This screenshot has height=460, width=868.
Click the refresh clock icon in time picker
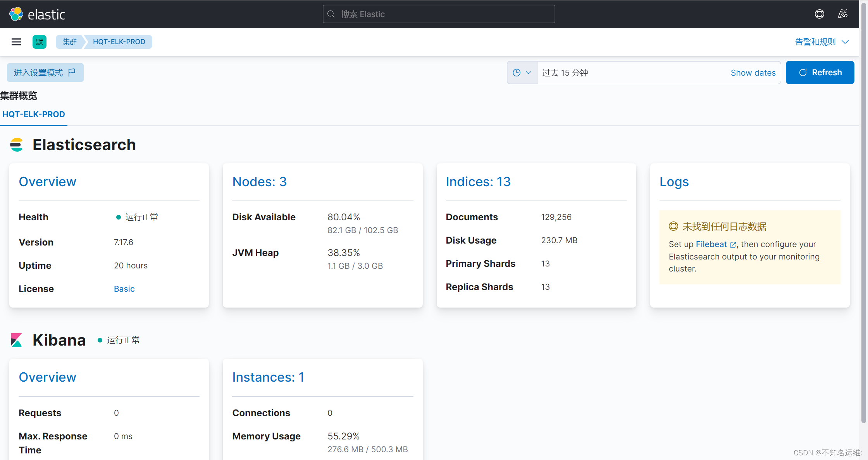tap(517, 72)
